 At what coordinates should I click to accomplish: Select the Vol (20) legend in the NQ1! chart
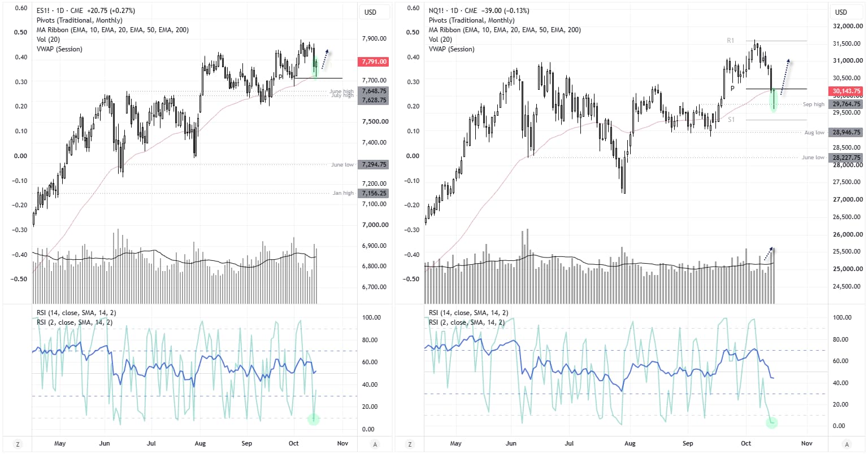click(x=441, y=40)
